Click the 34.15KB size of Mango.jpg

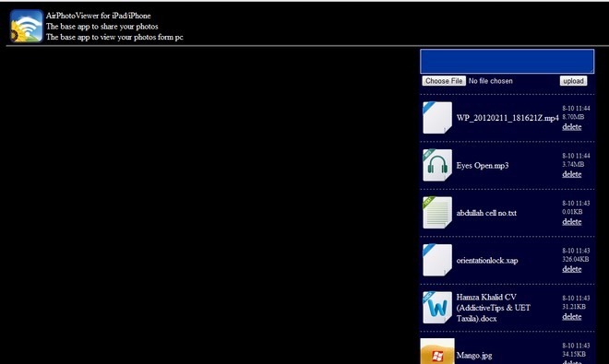point(574,354)
